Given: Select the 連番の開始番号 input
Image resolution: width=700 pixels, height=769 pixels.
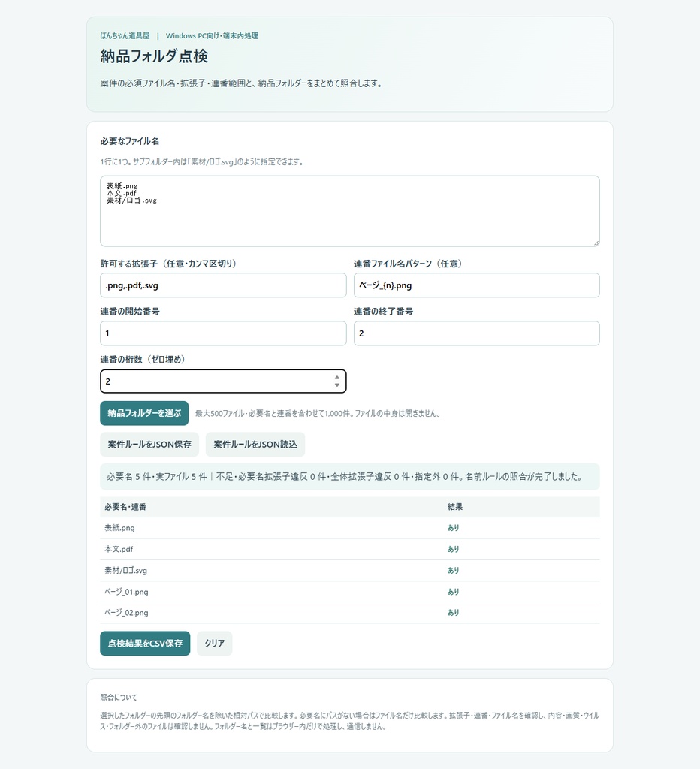Looking at the screenshot, I should click(223, 333).
